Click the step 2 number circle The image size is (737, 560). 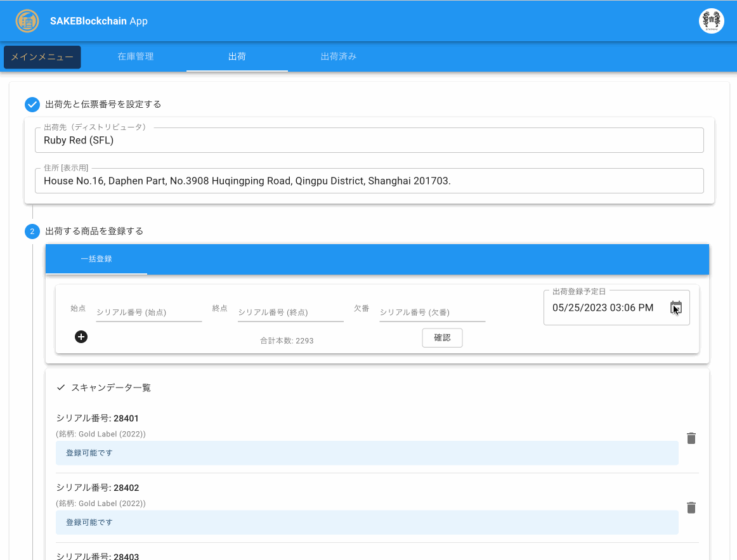pyautogui.click(x=32, y=231)
